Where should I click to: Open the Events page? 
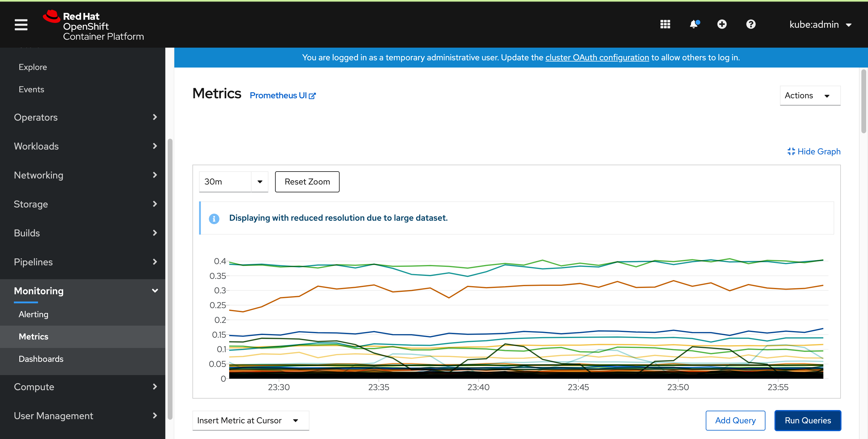coord(31,89)
